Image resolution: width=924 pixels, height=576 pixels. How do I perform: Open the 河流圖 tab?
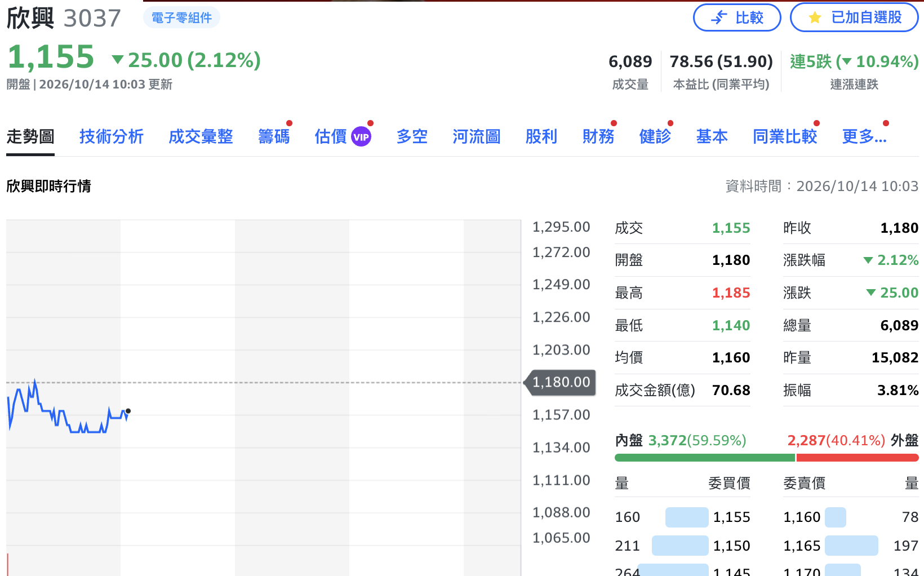pyautogui.click(x=477, y=136)
